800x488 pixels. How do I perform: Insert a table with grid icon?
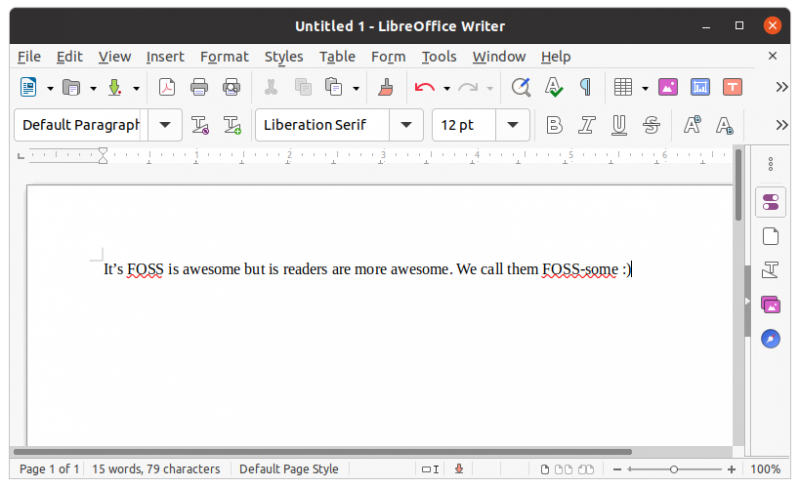(623, 87)
